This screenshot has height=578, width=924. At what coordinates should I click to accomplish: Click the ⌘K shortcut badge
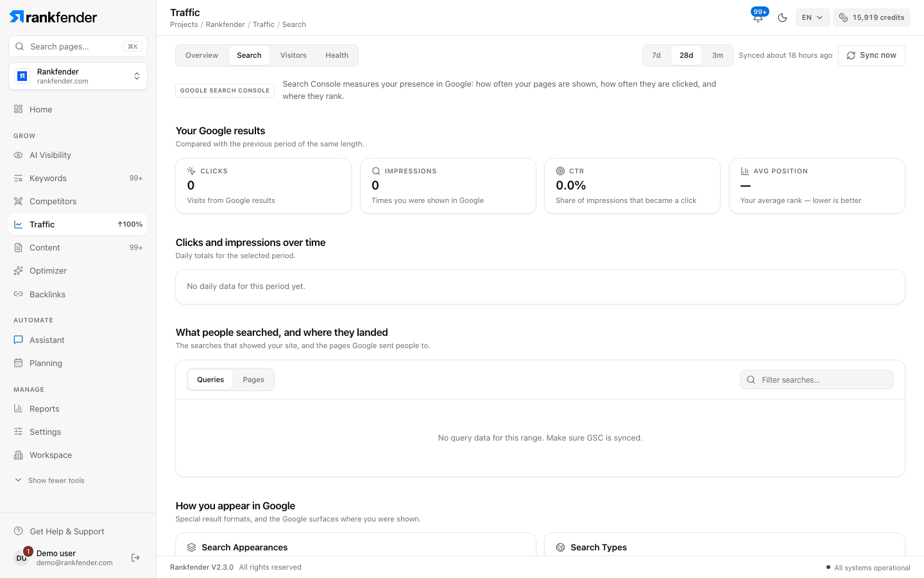(132, 46)
